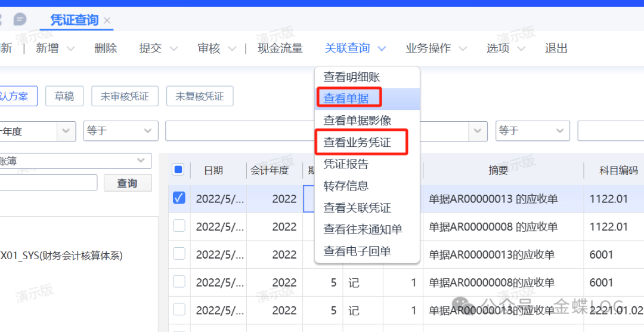The height and width of the screenshot is (332, 644).
Task: Open the 等于 operator dropdown at left
Action: (x=120, y=131)
